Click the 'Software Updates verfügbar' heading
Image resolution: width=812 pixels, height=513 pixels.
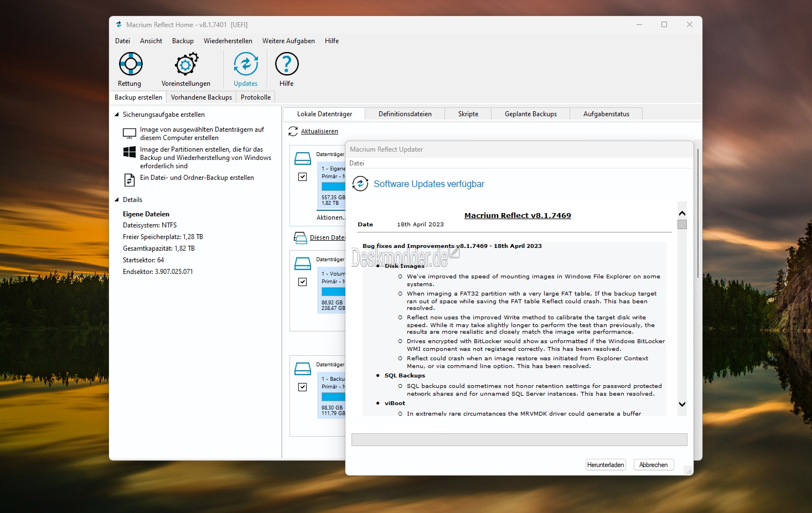(429, 184)
